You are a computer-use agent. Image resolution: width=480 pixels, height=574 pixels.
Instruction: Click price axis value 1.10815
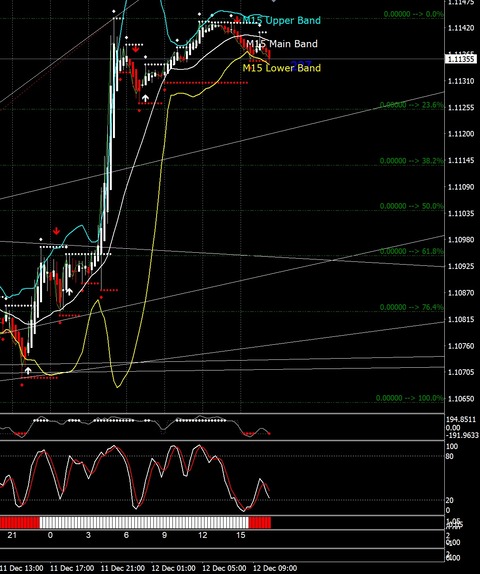pyautogui.click(x=461, y=320)
